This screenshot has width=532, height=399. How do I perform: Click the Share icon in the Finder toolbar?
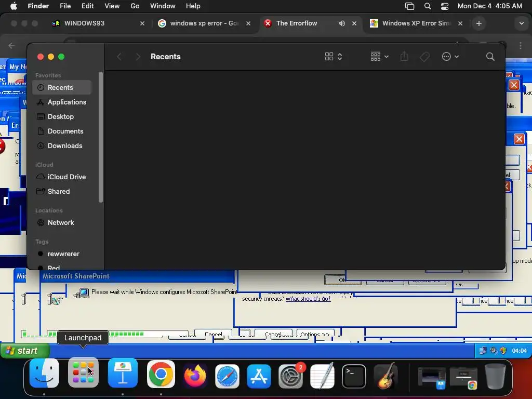[404, 56]
